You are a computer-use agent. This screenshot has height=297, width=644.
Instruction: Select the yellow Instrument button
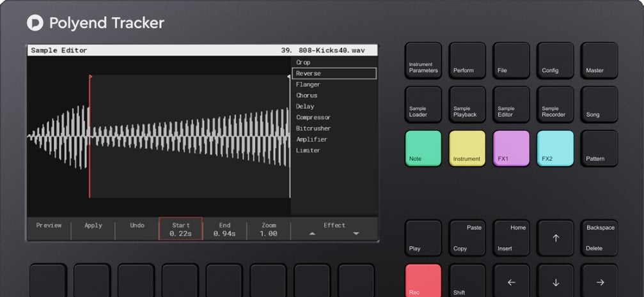467,148
